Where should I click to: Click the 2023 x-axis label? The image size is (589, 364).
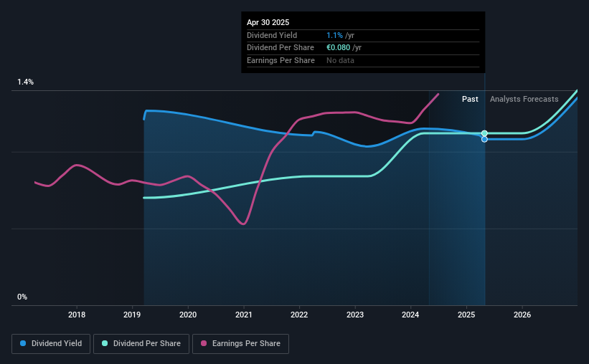(355, 315)
